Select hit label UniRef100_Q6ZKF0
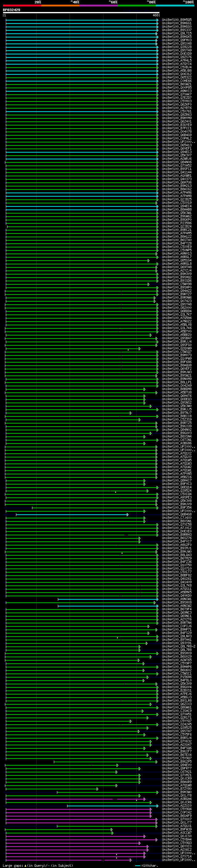Viewport: 197px width, 868px height. point(177,104)
